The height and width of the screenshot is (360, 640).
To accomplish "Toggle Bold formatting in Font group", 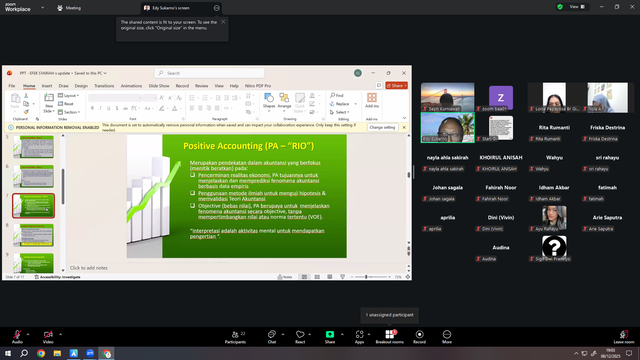I will [x=92, y=108].
